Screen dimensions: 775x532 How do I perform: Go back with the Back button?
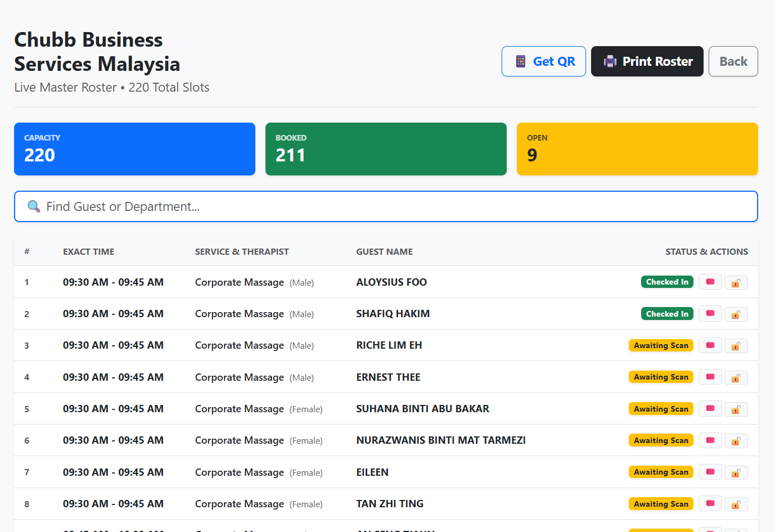[733, 61]
